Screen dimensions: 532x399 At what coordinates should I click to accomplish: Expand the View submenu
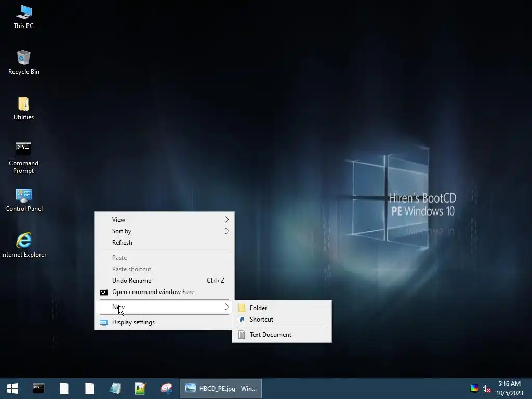click(x=164, y=220)
